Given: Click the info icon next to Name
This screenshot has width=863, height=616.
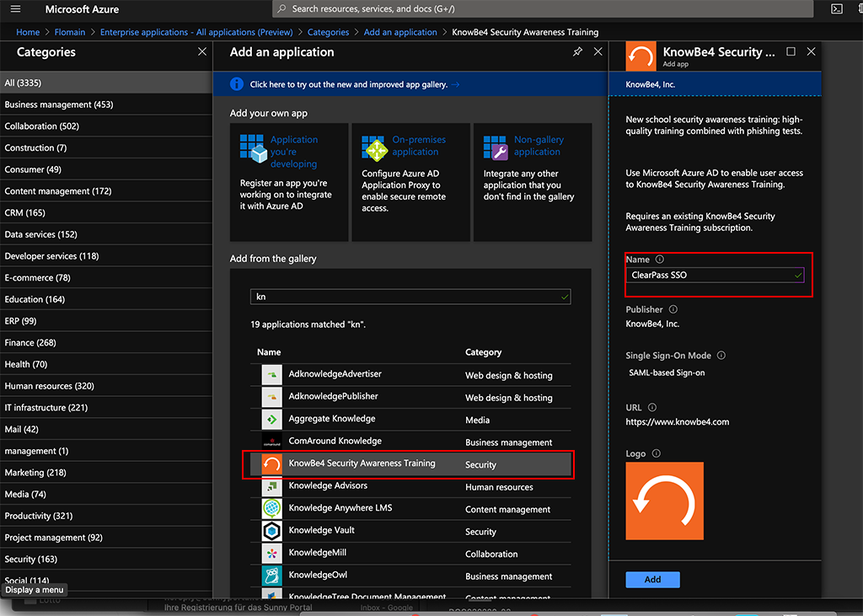Looking at the screenshot, I should pos(659,259).
